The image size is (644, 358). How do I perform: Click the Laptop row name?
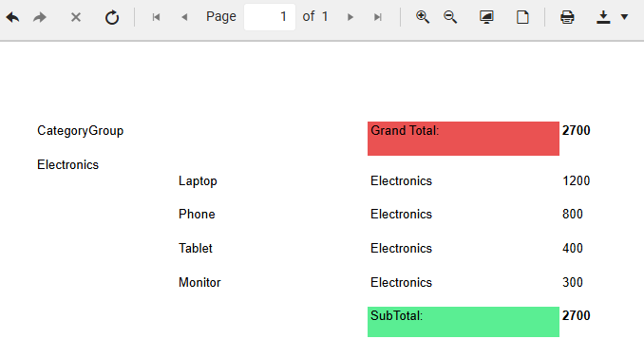pyautogui.click(x=198, y=181)
